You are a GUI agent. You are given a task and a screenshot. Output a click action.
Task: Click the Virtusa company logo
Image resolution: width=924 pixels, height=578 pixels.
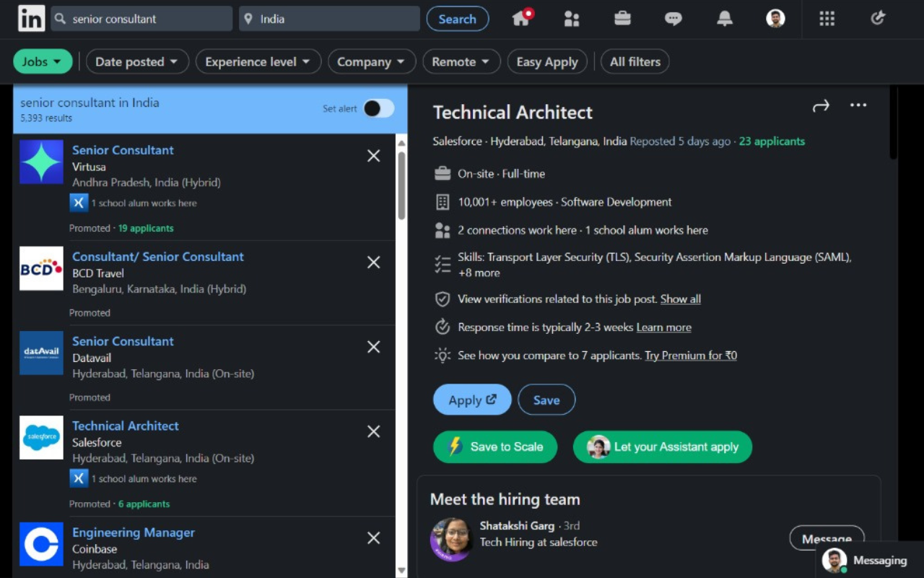41,162
